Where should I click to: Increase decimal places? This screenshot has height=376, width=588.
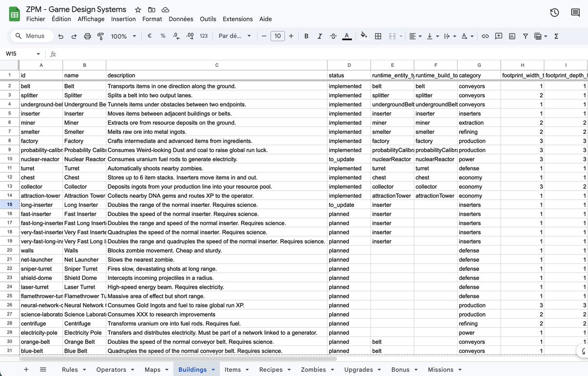tap(190, 36)
